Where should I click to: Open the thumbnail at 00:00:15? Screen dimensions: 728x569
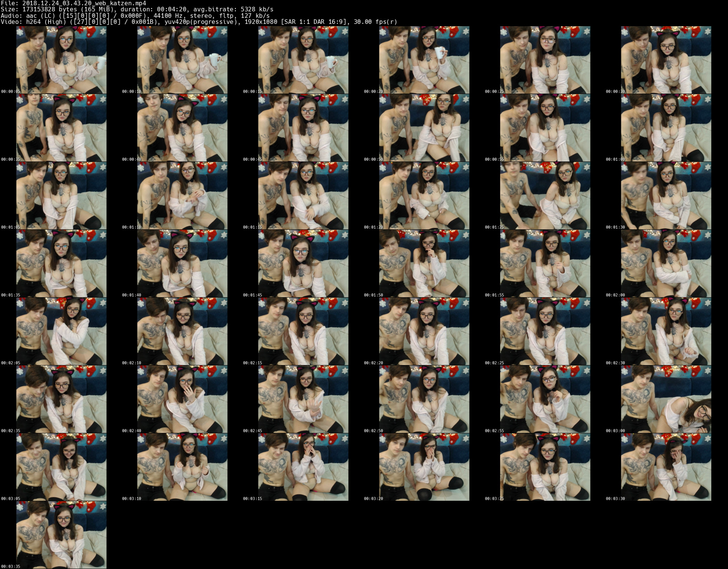(x=303, y=60)
